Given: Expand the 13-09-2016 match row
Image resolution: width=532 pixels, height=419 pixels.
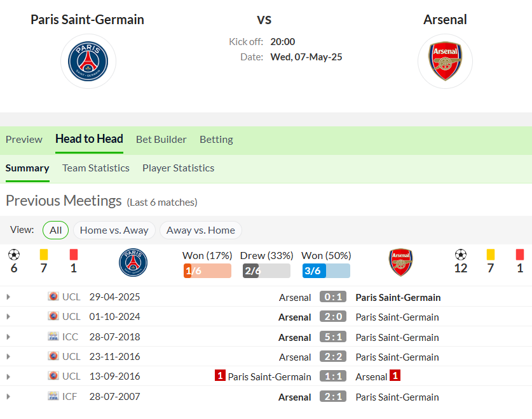Looking at the screenshot, I should coord(8,376).
